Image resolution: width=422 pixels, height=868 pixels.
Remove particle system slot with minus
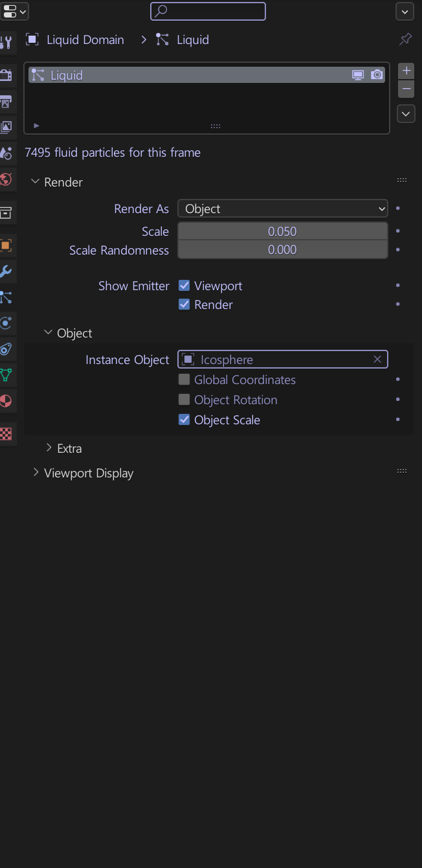(406, 89)
